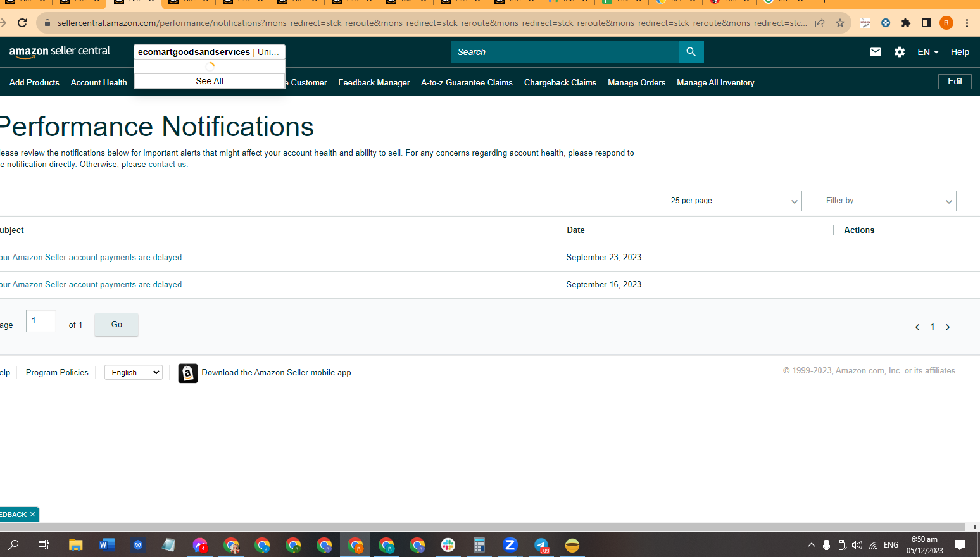Bookmark this page with the star icon
Viewport: 980px width, 557px height.
840,23
